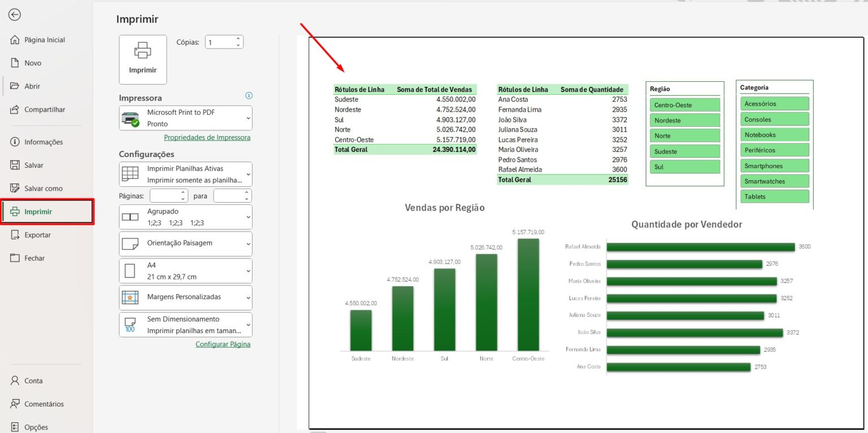Toggle the Smartphones filter in the Categoria slicer
Image resolution: width=868 pixels, height=433 pixels.
(774, 165)
